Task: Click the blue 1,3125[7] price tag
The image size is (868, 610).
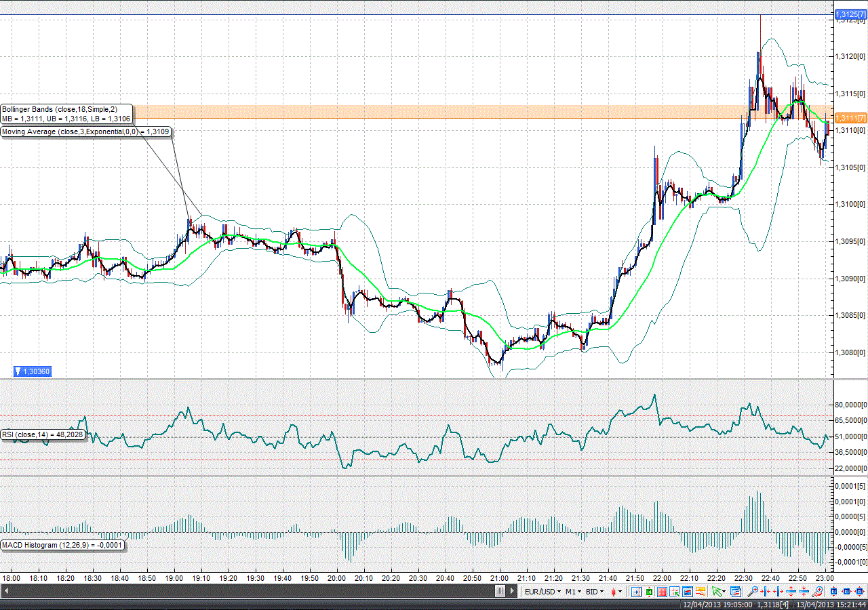Action: pos(850,14)
